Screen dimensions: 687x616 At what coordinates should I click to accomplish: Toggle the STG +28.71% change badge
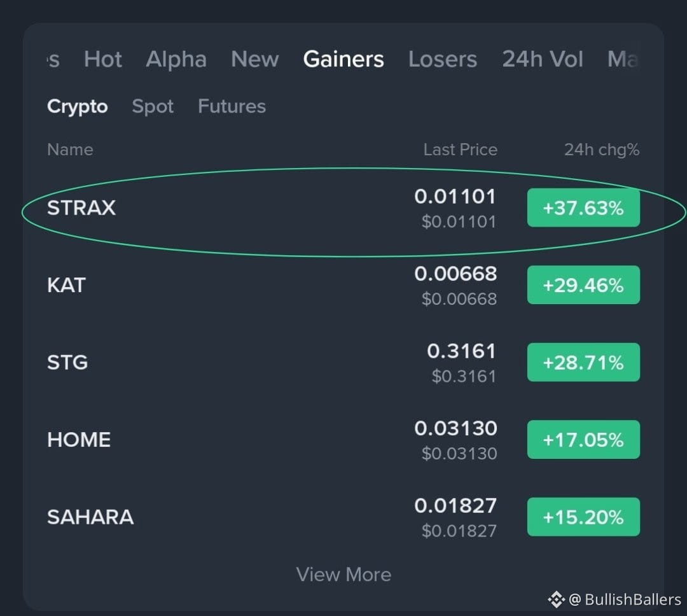coord(583,362)
